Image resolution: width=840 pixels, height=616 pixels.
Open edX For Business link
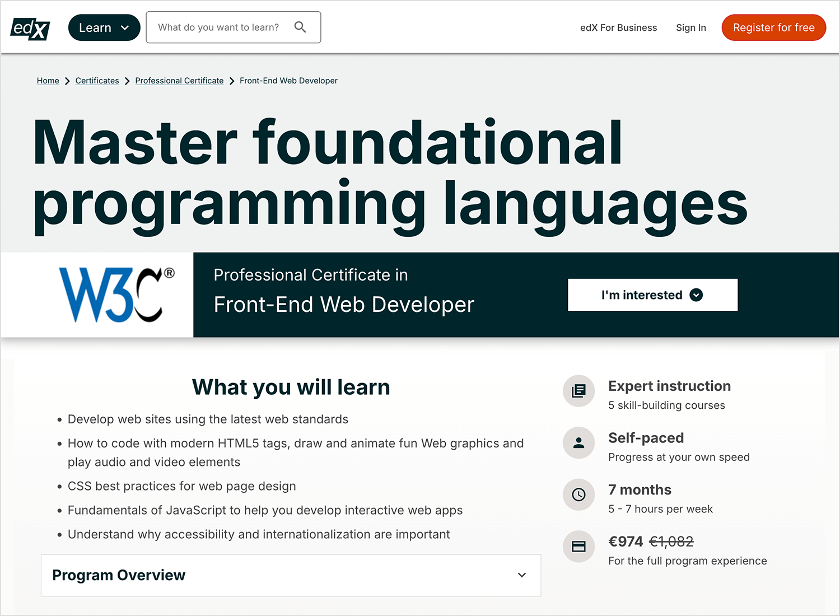[618, 27]
